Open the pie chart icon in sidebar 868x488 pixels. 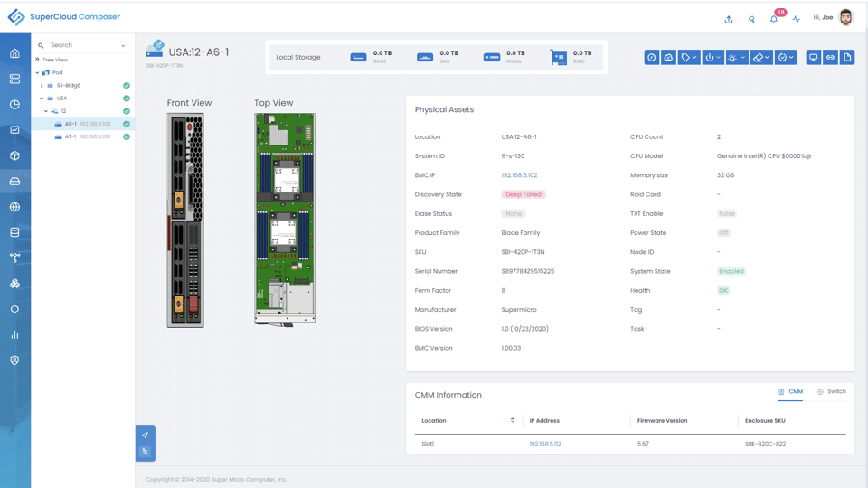tap(15, 104)
